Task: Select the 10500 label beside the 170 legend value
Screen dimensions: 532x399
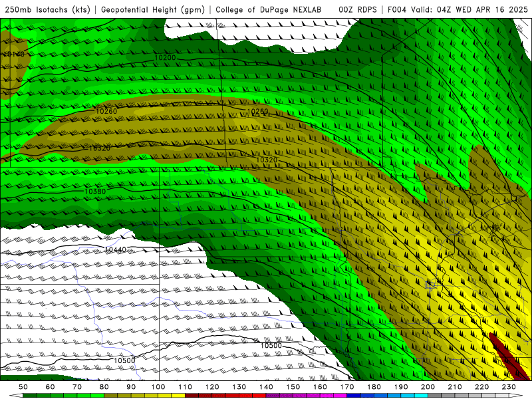Action: pyautogui.click(x=271, y=345)
